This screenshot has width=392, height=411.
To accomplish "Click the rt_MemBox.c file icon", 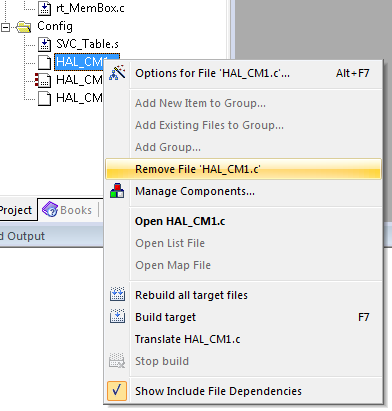I will click(x=44, y=8).
